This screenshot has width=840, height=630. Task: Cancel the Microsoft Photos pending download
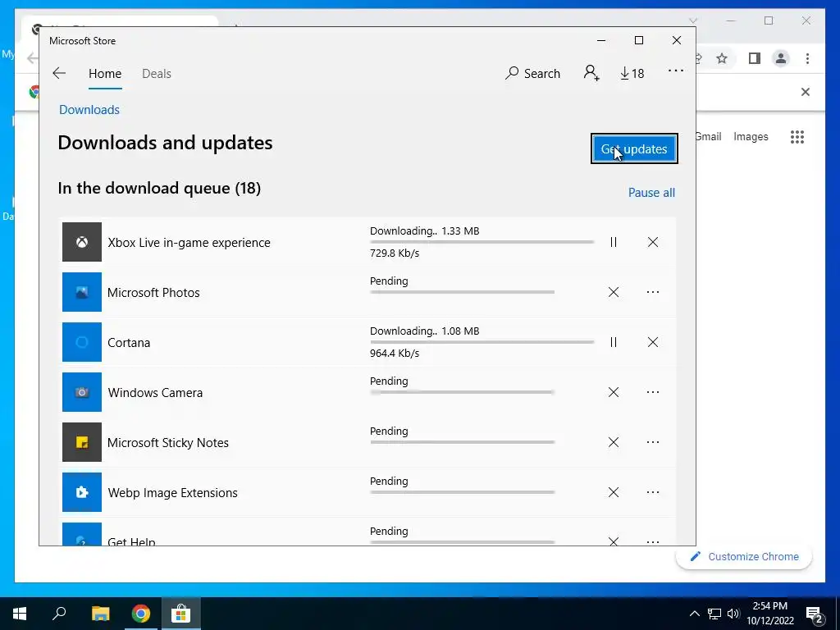pyautogui.click(x=614, y=292)
